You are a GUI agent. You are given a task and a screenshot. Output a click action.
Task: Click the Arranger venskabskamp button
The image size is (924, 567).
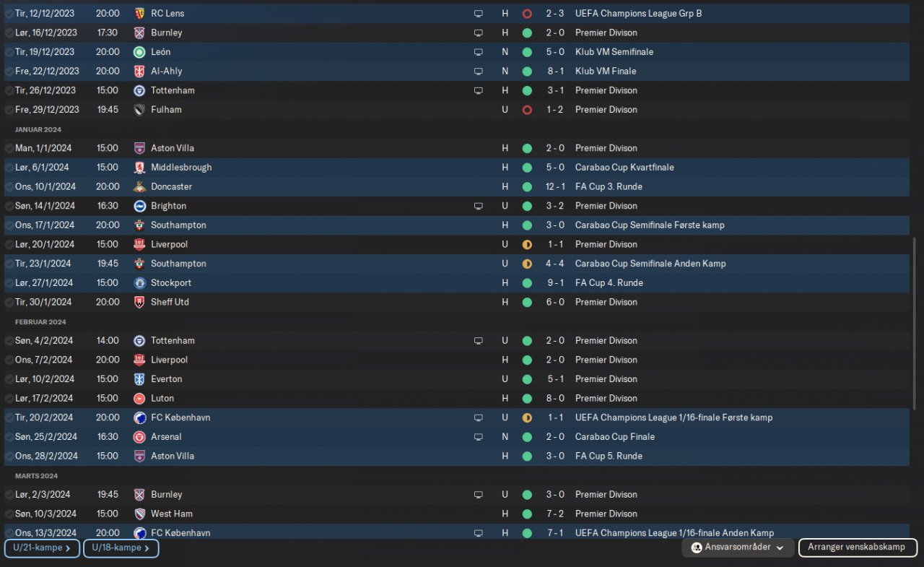point(858,547)
